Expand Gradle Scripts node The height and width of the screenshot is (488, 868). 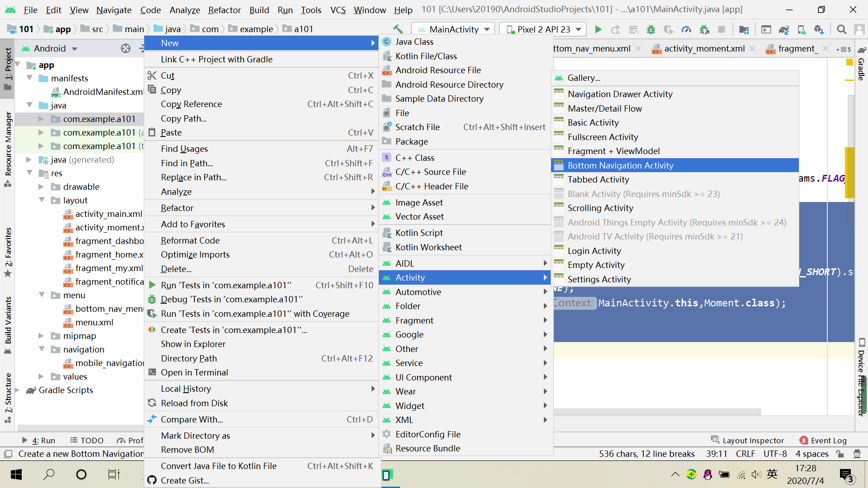pyautogui.click(x=18, y=390)
